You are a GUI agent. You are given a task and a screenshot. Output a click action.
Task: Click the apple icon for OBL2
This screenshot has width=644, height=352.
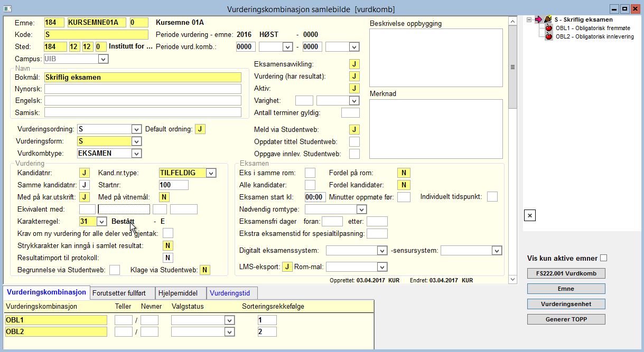point(548,36)
